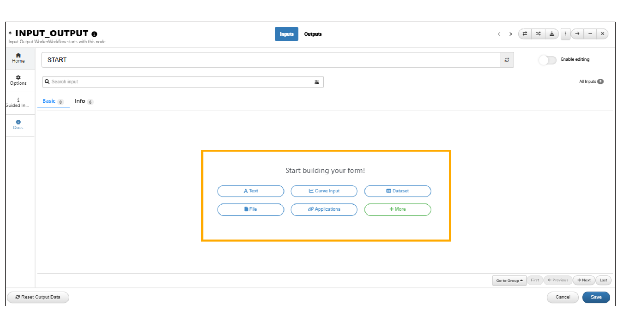Open the Options gear in sidebar

pyautogui.click(x=18, y=80)
